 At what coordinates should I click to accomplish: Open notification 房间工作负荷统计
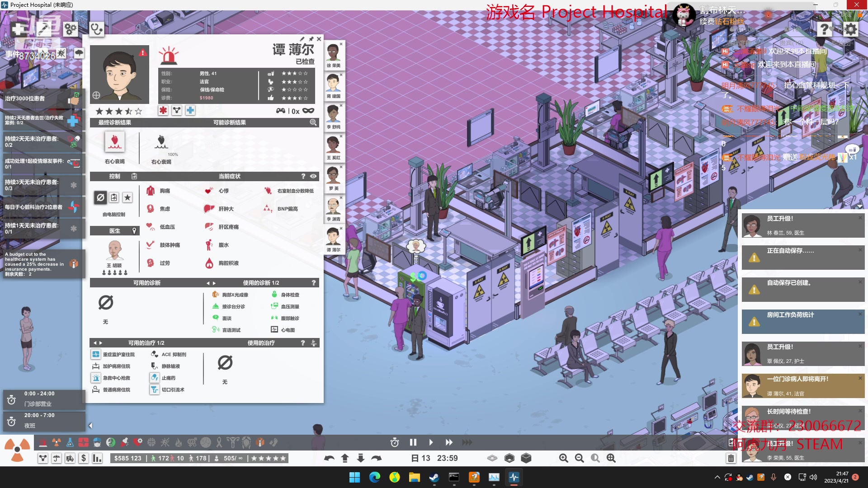(803, 321)
